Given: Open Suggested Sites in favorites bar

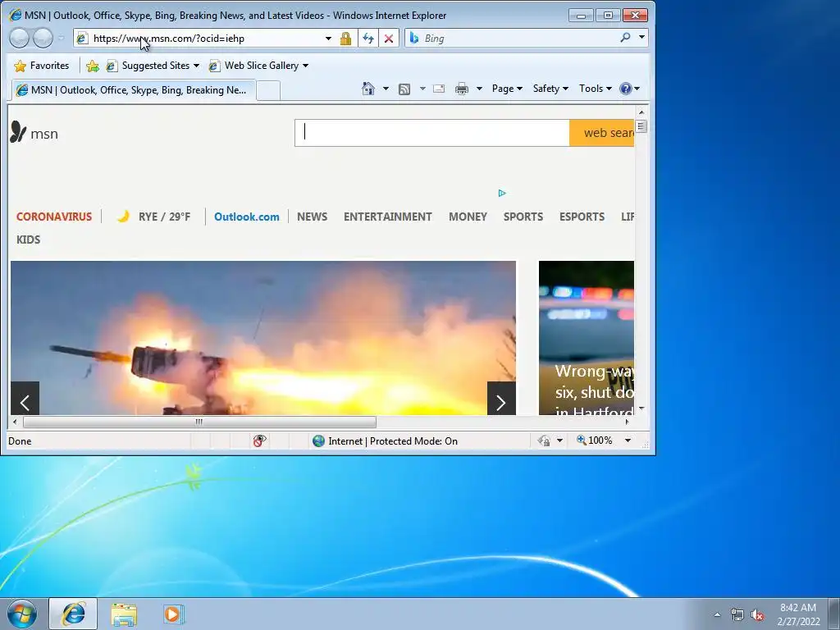Looking at the screenshot, I should pyautogui.click(x=153, y=66).
